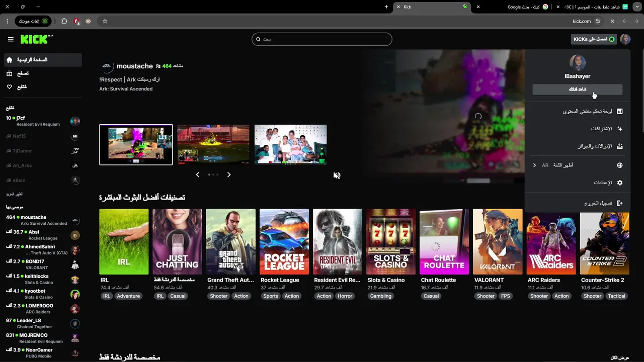Click the Kick logo
Viewport: 644px width, 362px height.
tap(37, 39)
